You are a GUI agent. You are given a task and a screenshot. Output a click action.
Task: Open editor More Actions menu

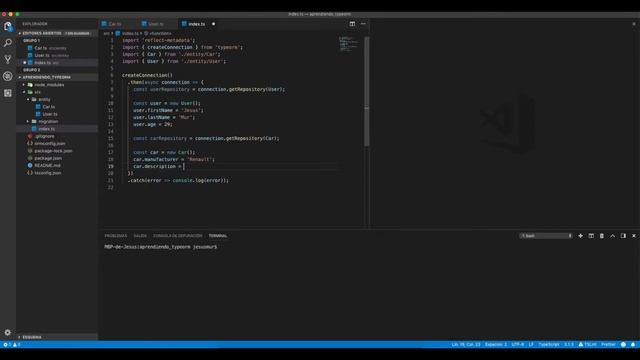(363, 24)
